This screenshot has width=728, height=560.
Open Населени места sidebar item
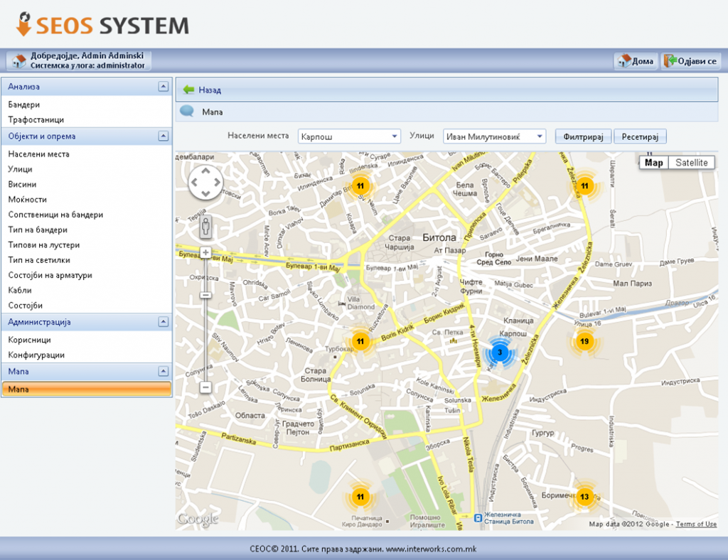(38, 154)
